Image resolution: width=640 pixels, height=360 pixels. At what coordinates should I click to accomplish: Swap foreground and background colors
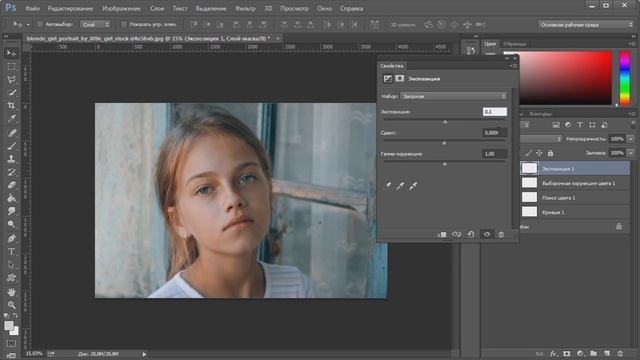point(16,316)
